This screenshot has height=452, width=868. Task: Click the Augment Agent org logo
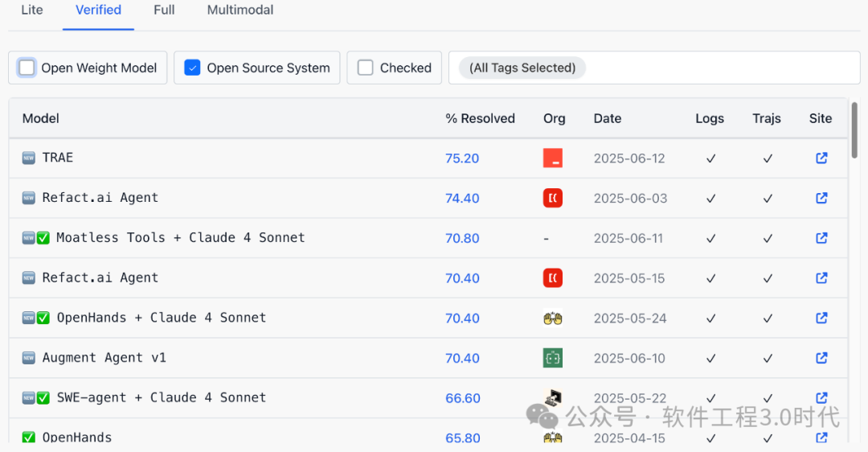tap(552, 358)
